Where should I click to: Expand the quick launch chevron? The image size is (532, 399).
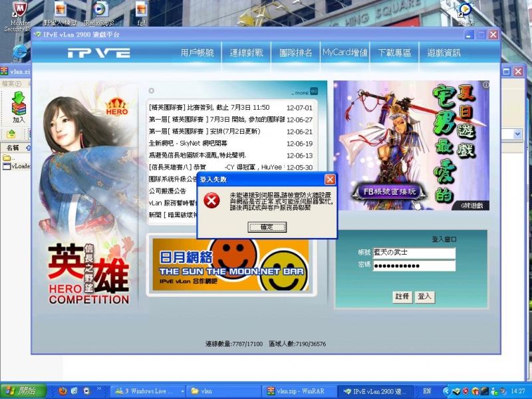pos(98,389)
